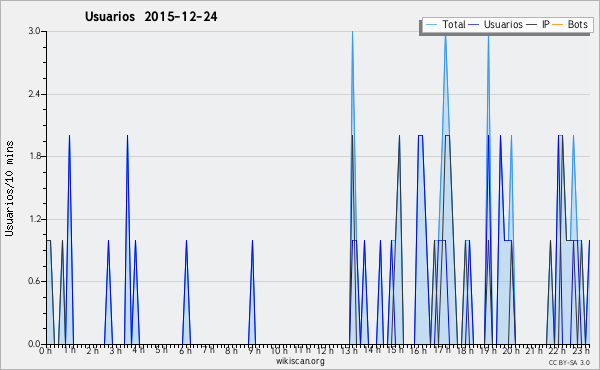
Task: Click the CC BY-SA 3.0 license text
Action: [x=569, y=363]
